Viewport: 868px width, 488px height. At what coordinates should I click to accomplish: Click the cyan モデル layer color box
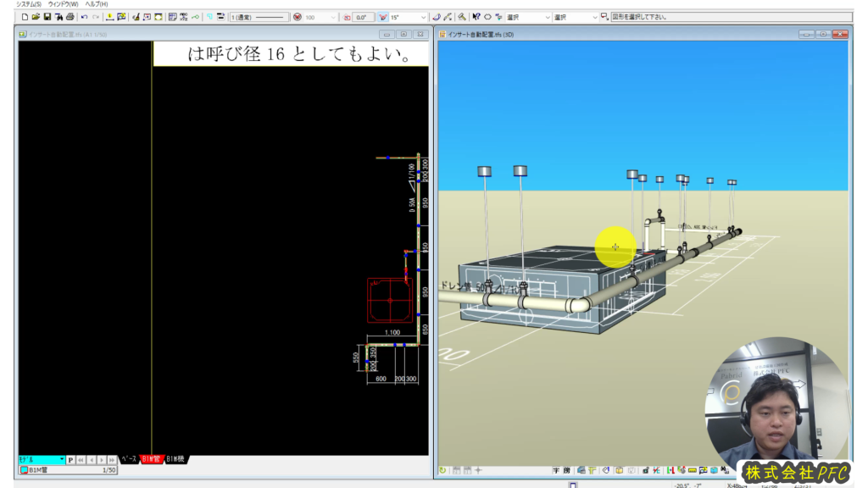coord(41,460)
